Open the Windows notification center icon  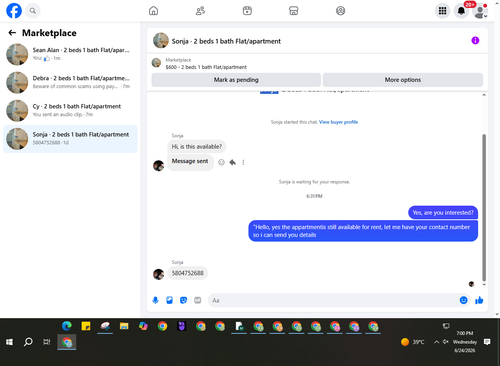[487, 342]
